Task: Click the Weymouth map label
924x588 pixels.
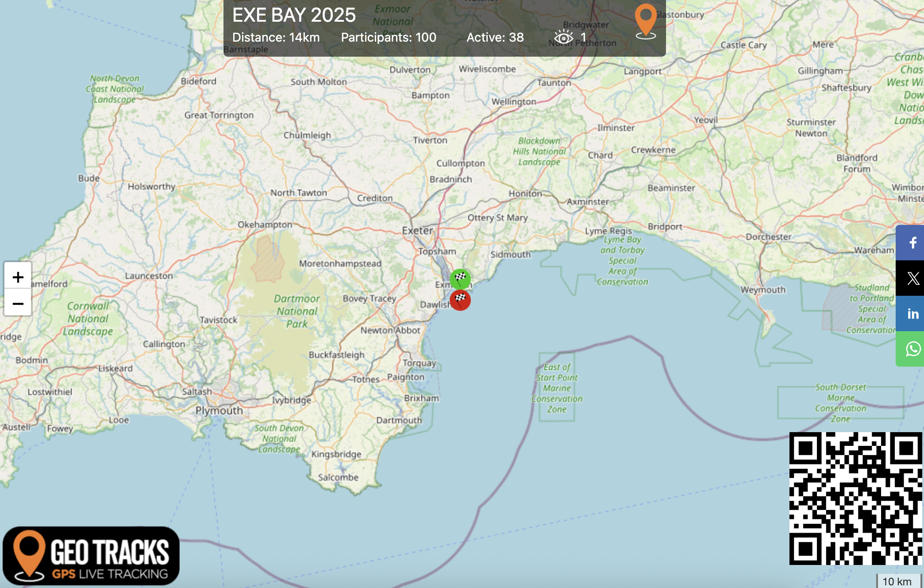Action: [763, 290]
